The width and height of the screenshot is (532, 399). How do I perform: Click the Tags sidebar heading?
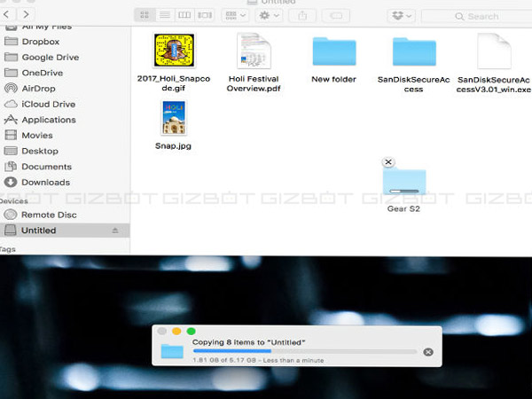click(x=7, y=249)
